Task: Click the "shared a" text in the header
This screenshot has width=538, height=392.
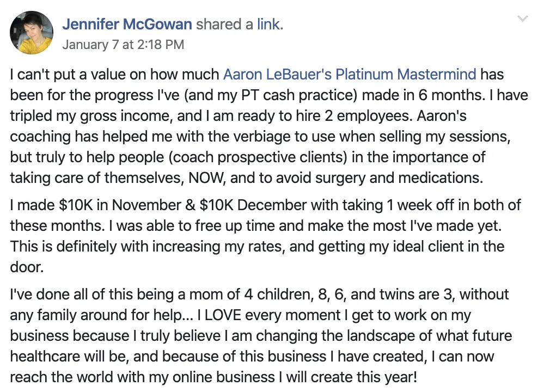Action: click(x=224, y=24)
